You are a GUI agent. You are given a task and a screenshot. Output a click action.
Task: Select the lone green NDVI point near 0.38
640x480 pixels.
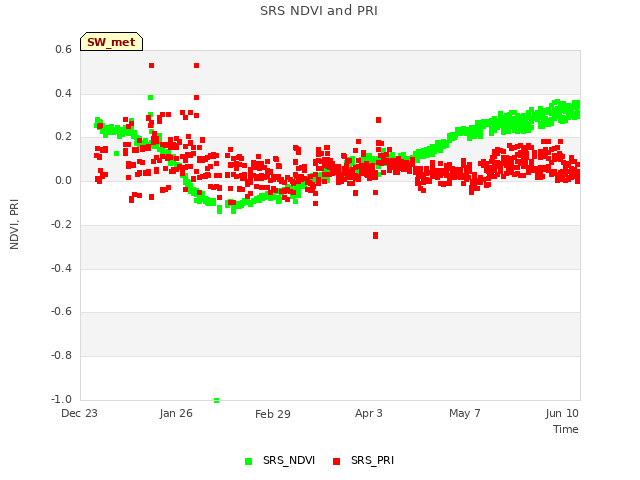tap(151, 98)
